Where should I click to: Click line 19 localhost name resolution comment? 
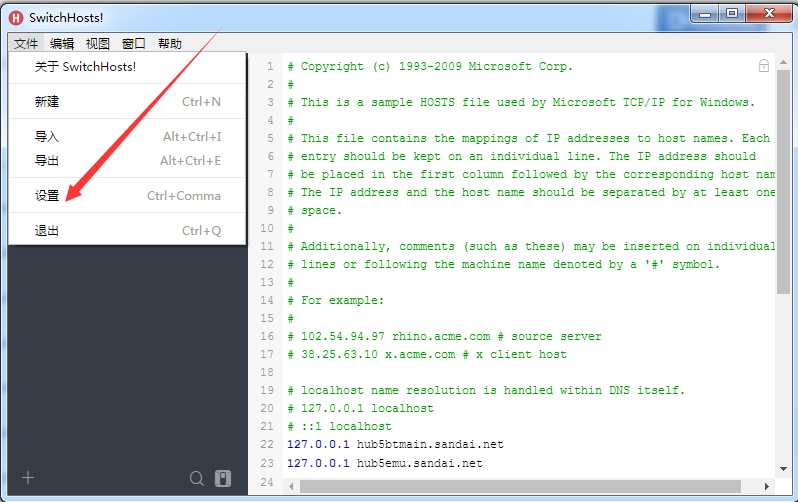[486, 391]
